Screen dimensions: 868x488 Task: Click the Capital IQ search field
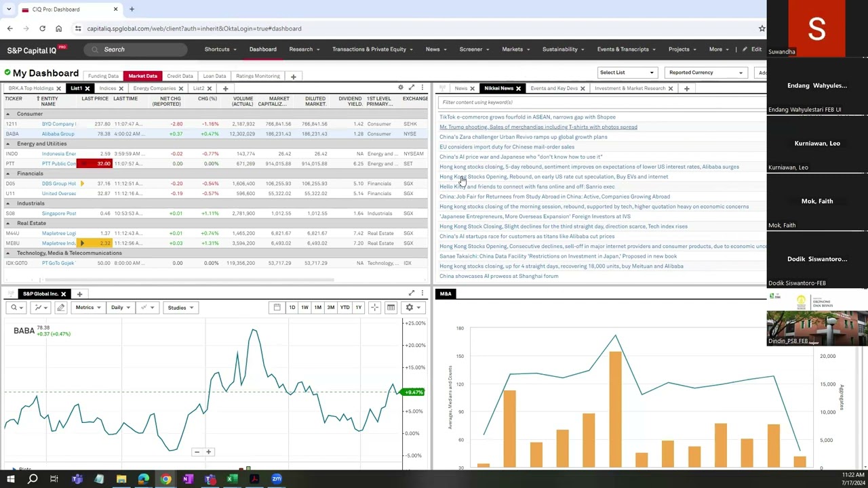tap(136, 49)
